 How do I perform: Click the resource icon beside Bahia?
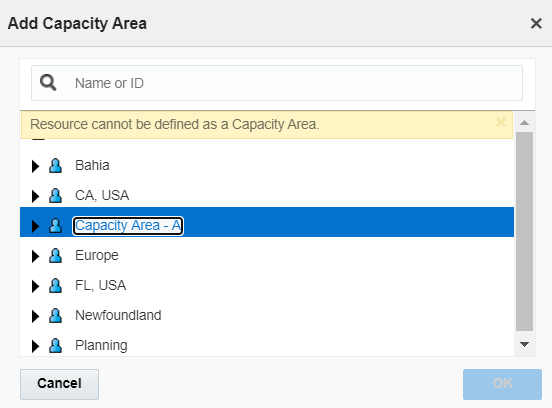pos(55,165)
